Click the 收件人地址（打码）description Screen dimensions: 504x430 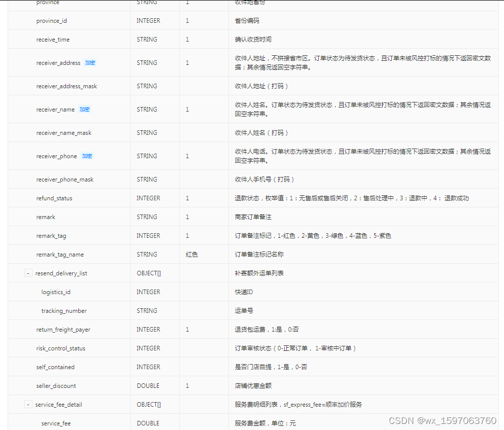click(x=261, y=86)
